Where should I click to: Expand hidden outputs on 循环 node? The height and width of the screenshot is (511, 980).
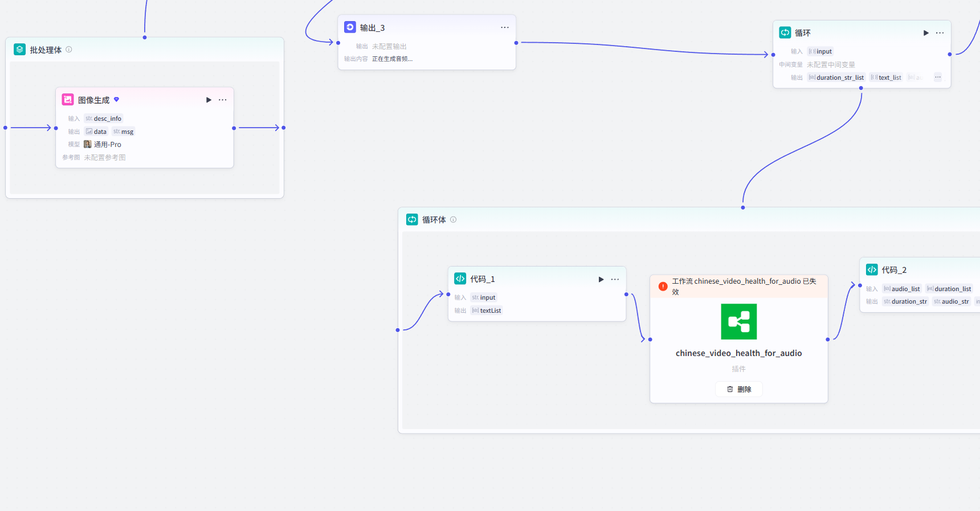pyautogui.click(x=938, y=77)
